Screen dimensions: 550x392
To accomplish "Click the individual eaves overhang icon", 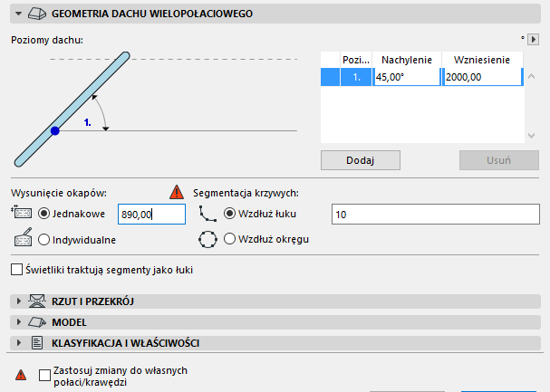I will click(23, 237).
